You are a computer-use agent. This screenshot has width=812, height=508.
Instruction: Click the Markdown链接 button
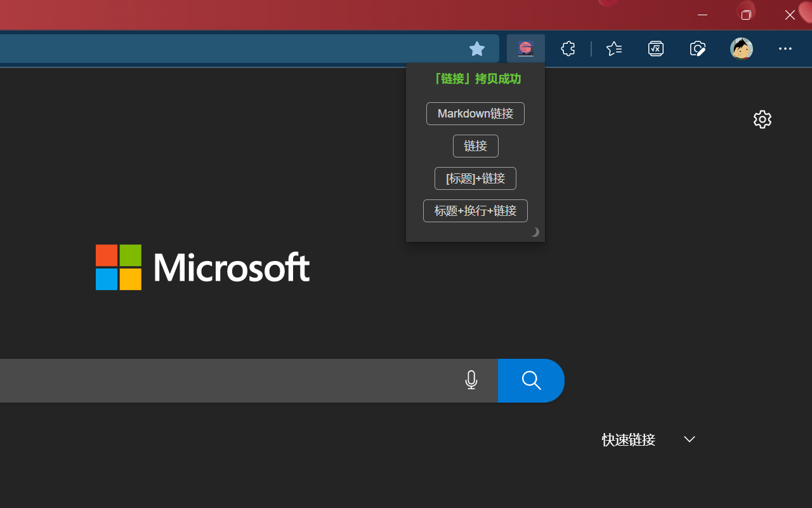(475, 114)
